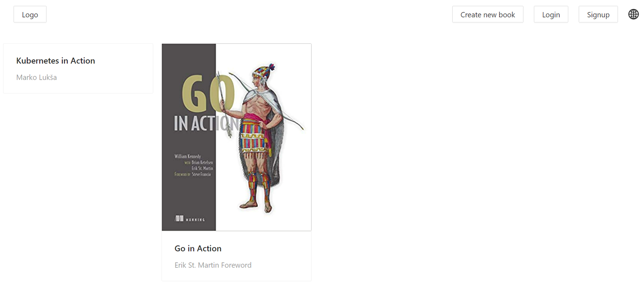Open the Login page

551,14
